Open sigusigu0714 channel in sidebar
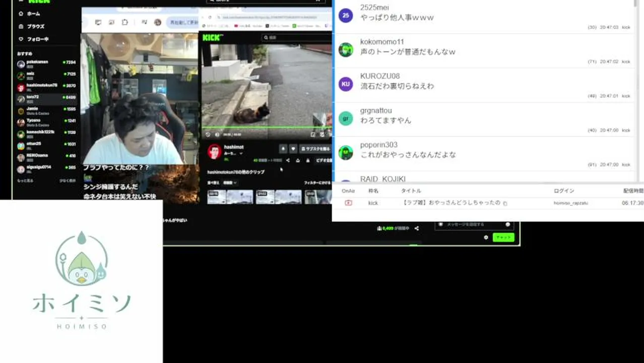Image resolution: width=644 pixels, height=363 pixels. tap(46, 169)
